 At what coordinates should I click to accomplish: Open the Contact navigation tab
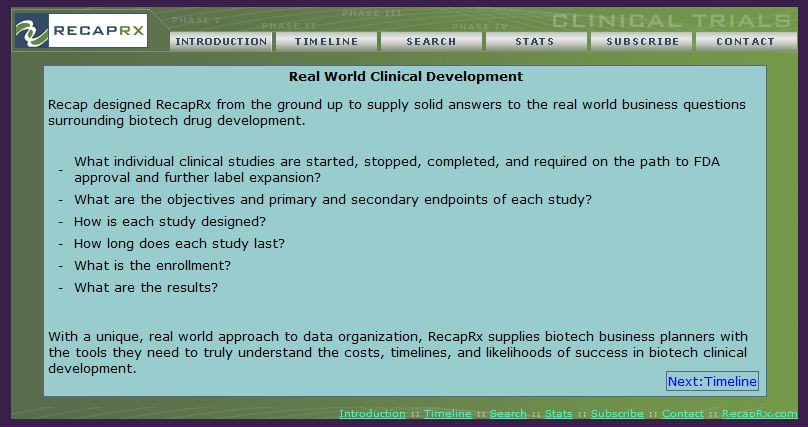click(745, 42)
